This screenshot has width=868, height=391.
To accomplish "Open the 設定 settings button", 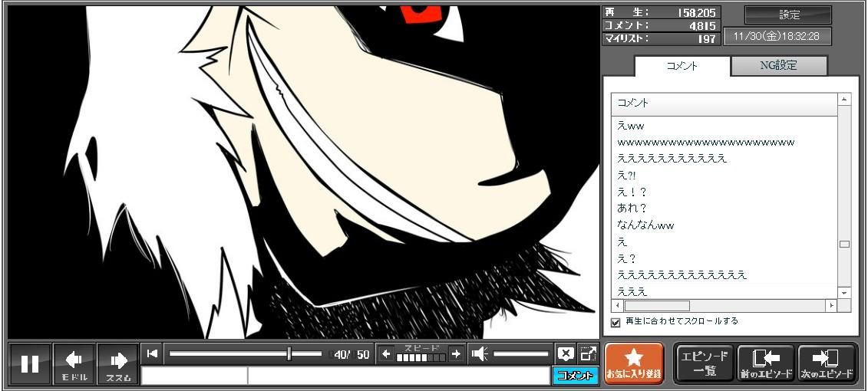I will (788, 15).
